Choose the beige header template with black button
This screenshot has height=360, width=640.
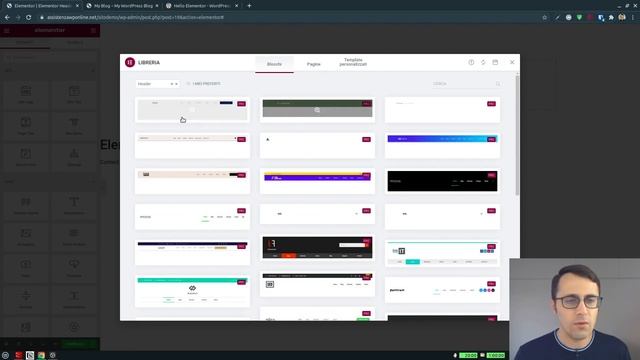[192, 181]
